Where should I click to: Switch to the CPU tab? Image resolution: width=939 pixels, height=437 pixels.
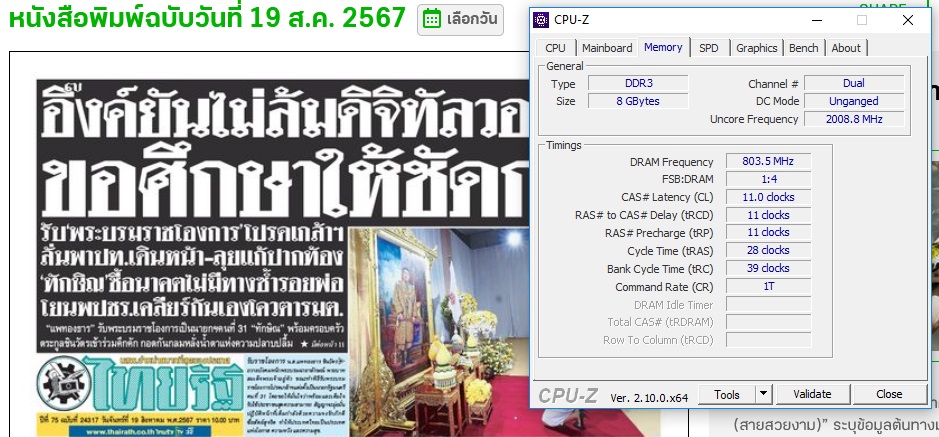(555, 48)
